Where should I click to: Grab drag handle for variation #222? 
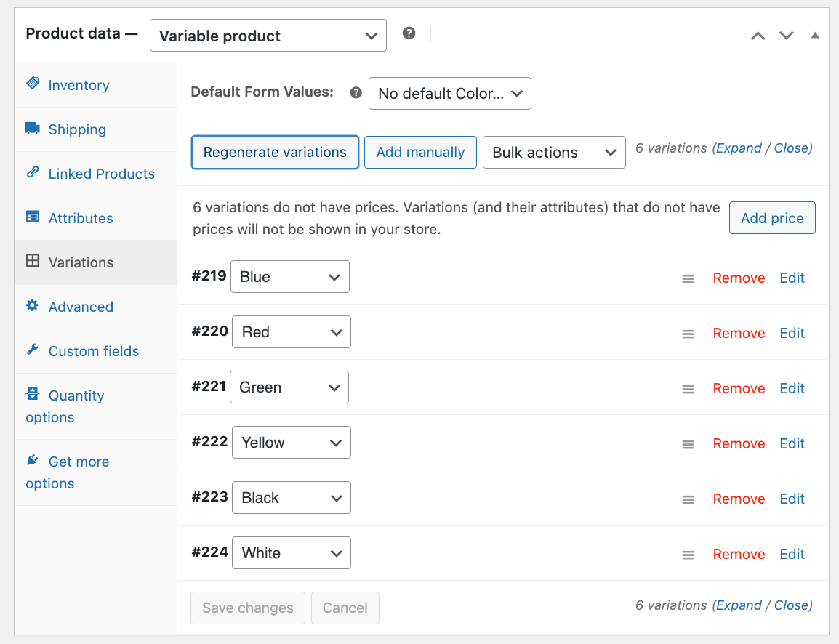pos(688,444)
